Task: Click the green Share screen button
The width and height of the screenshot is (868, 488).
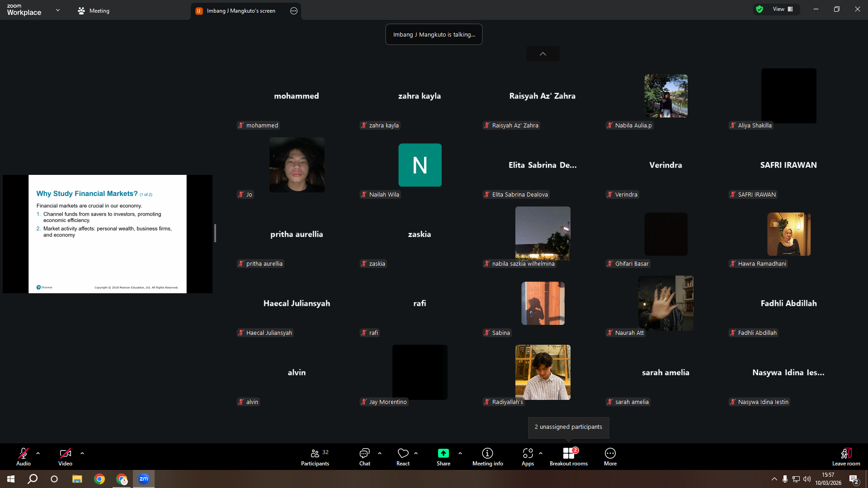Action: 443,456
